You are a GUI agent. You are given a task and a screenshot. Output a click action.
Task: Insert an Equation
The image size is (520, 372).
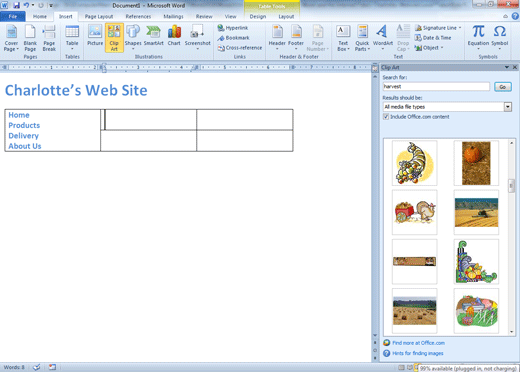[x=478, y=38]
